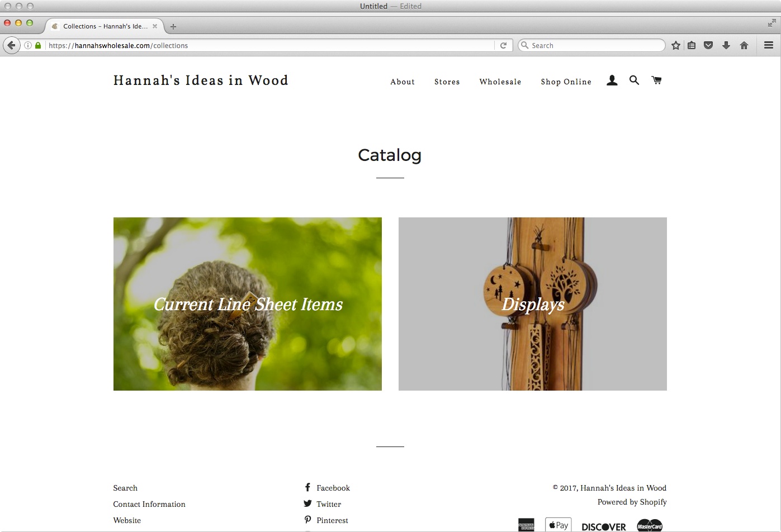Open the Current Line Sheet Items collection
Viewport: 781px width, 532px height.
click(248, 304)
